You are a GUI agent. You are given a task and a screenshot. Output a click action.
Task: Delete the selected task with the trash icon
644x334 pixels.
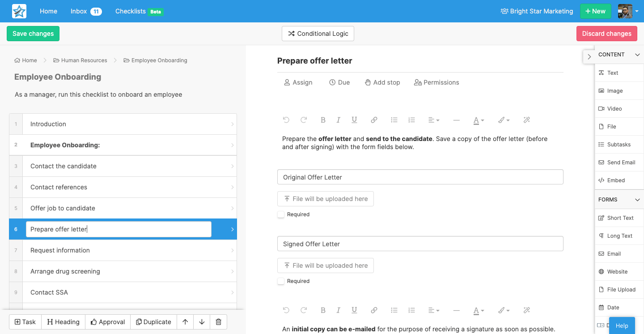tap(218, 322)
